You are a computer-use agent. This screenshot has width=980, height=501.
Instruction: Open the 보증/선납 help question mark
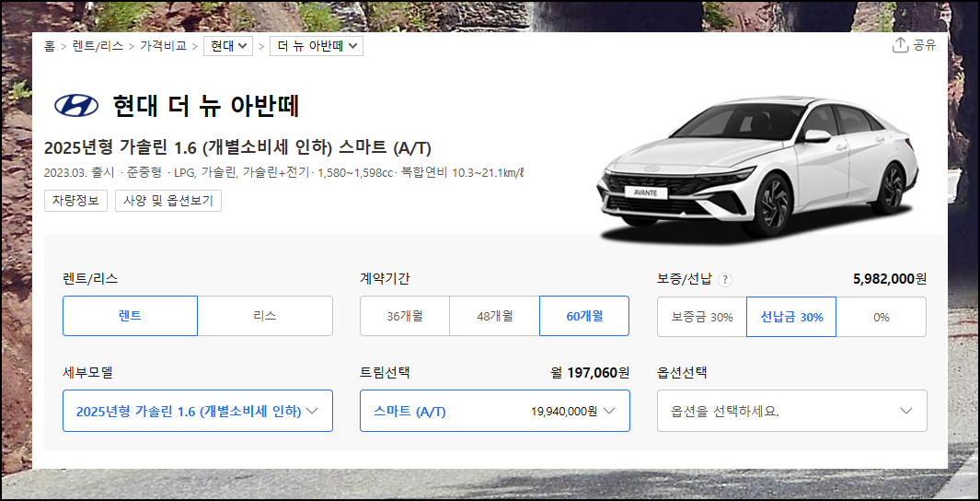[x=724, y=280]
